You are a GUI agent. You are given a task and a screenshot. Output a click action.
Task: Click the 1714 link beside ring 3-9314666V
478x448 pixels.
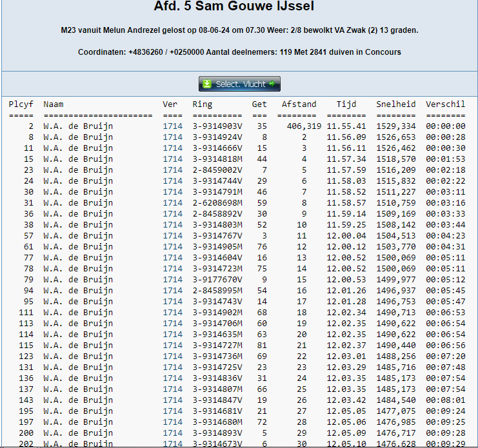(x=172, y=148)
